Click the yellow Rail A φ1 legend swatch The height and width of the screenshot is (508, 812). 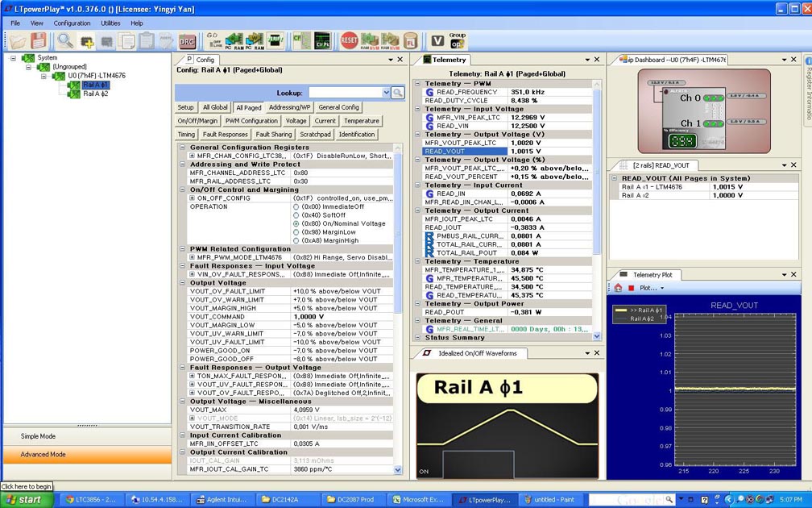(x=620, y=310)
